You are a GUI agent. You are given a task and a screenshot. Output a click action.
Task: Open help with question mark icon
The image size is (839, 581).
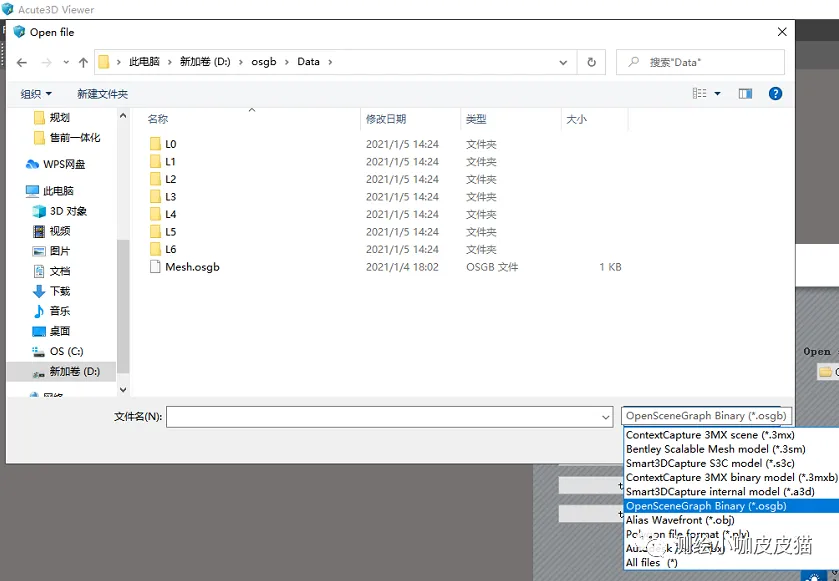click(x=775, y=94)
